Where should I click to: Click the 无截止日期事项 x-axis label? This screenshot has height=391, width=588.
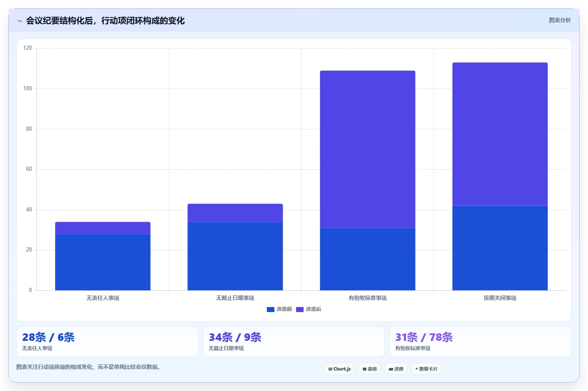pos(235,298)
